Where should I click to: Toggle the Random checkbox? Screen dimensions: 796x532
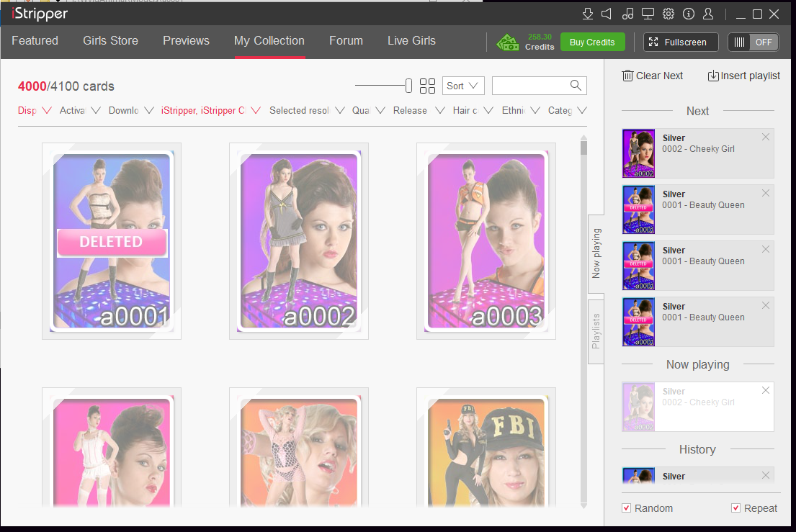627,508
